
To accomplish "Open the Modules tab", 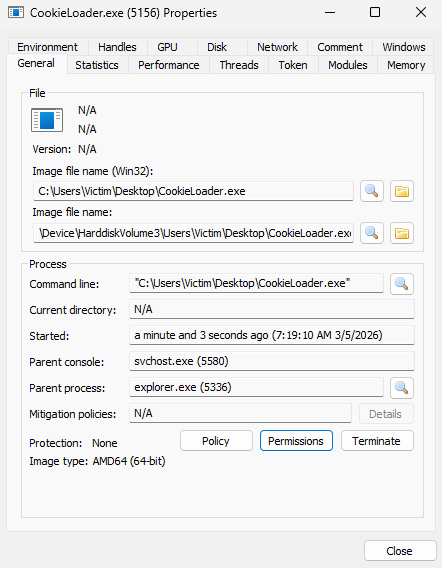I will 348,65.
